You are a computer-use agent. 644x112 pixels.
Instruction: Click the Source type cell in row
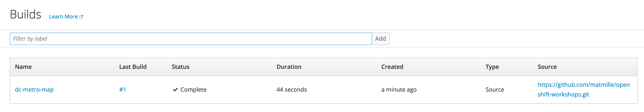pos(495,90)
